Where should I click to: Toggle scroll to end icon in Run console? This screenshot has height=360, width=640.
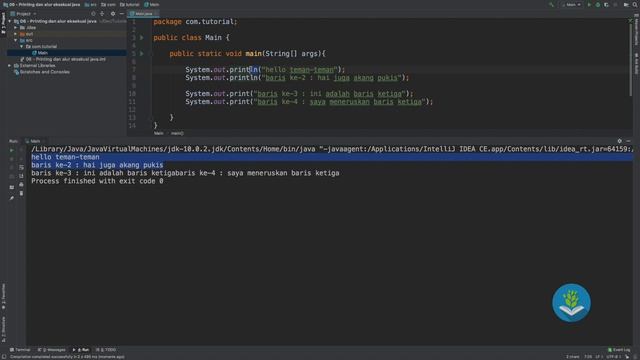coord(21,176)
